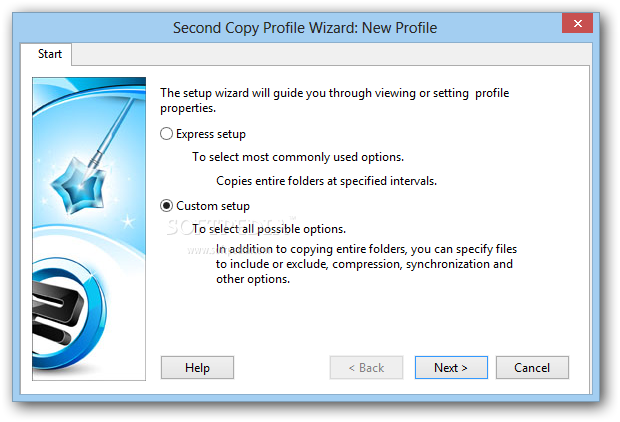This screenshot has width=620, height=422.
Task: Click the setup wizard intro sentence
Action: (x=335, y=100)
